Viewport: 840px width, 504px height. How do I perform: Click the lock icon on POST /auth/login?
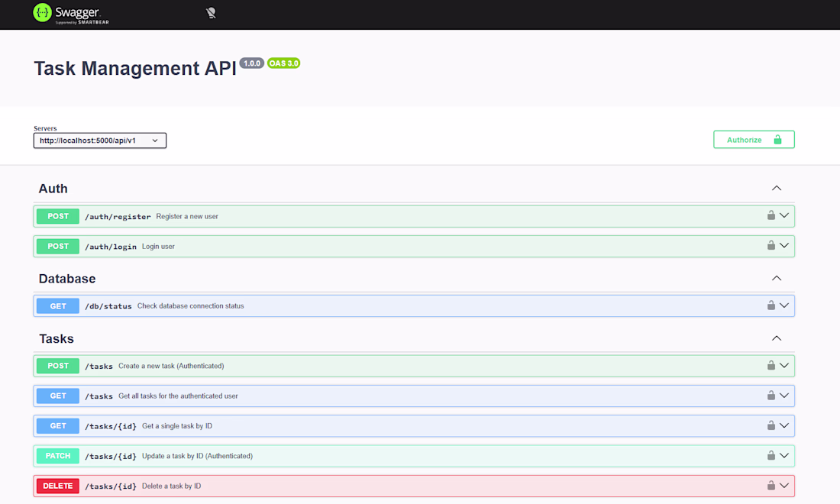pos(771,245)
